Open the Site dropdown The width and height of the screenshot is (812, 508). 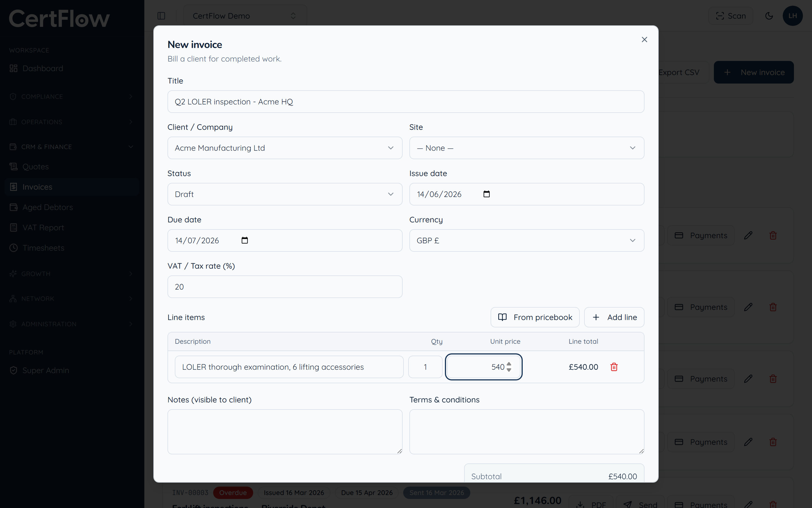click(x=526, y=148)
